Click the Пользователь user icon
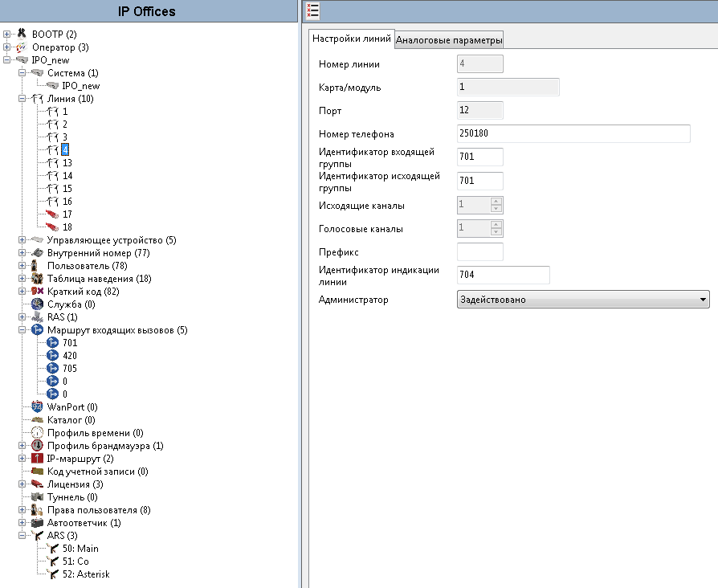 [x=35, y=266]
